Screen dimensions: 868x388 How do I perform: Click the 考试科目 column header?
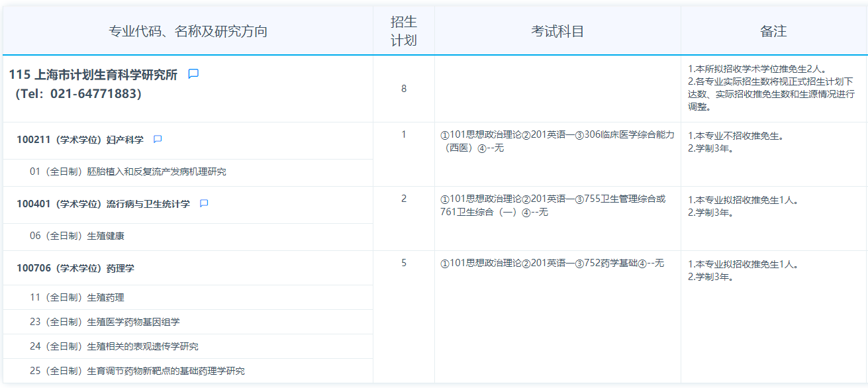tap(557, 32)
